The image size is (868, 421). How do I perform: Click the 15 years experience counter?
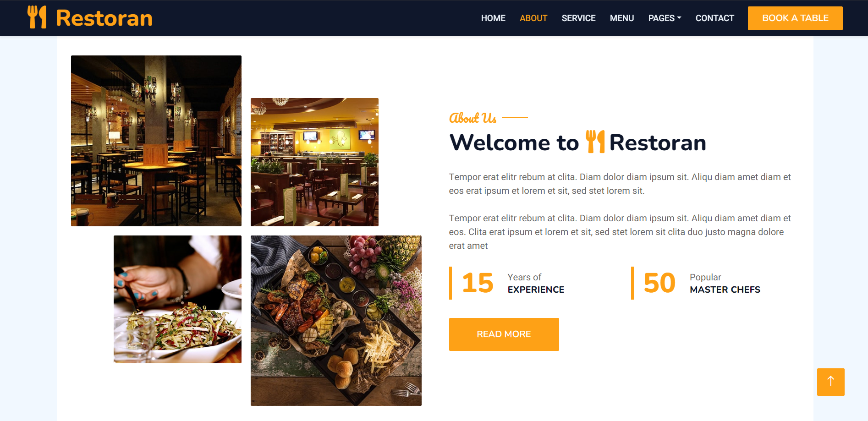point(507,283)
